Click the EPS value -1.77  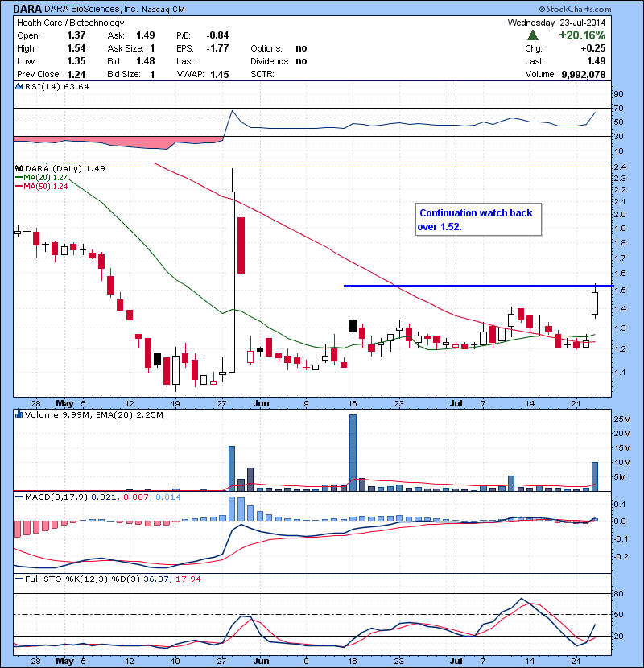(218, 48)
